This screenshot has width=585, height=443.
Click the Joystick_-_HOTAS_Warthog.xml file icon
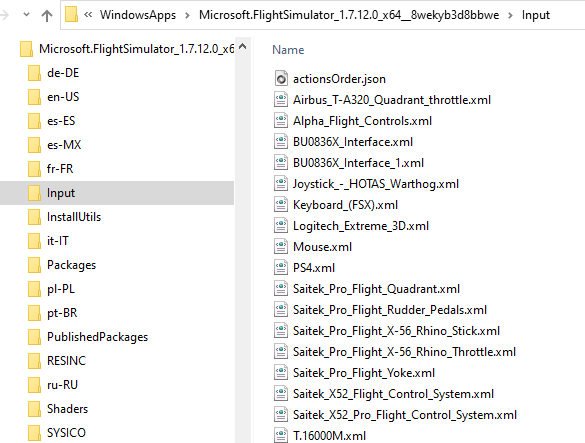point(281,184)
